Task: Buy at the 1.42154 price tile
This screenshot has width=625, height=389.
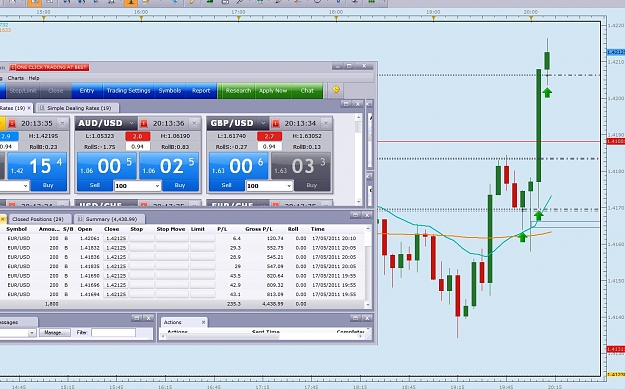Action: tap(37, 166)
